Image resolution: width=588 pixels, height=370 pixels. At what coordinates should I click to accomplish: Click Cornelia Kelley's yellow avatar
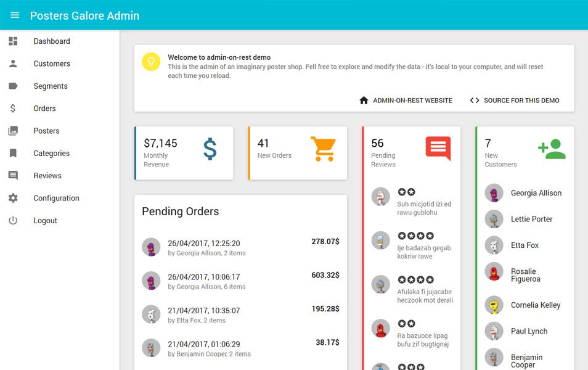[494, 305]
